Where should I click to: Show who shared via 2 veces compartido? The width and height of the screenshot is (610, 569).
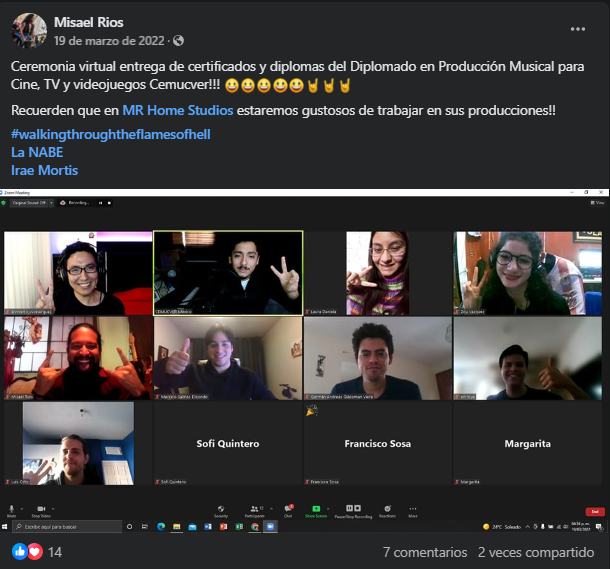[535, 552]
